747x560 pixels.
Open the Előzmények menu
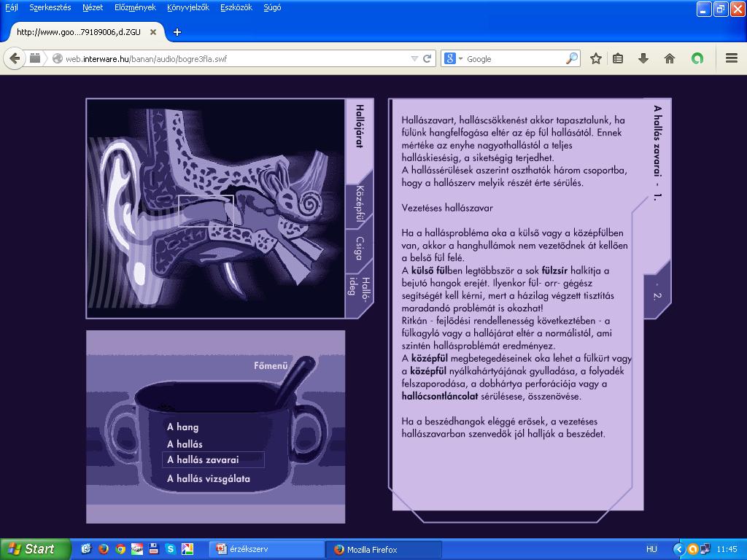[x=135, y=7]
